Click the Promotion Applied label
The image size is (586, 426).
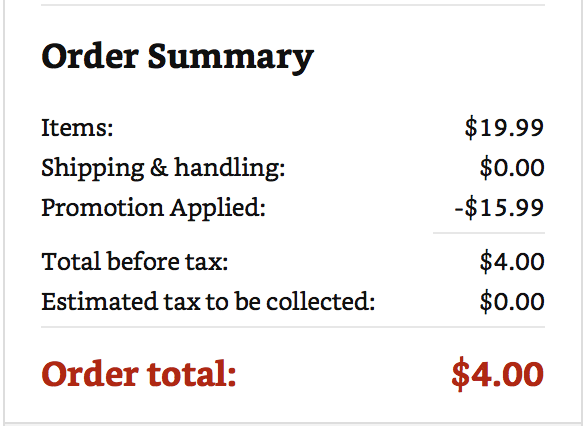pos(154,208)
